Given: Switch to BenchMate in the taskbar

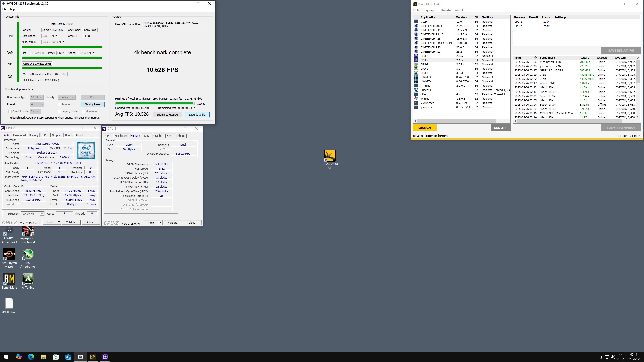Looking at the screenshot, I should tap(93, 357).
